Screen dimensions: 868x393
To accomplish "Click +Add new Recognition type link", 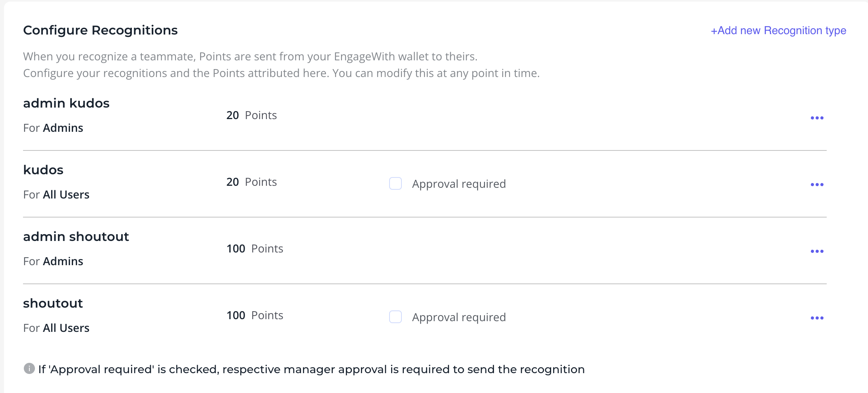I will (778, 31).
